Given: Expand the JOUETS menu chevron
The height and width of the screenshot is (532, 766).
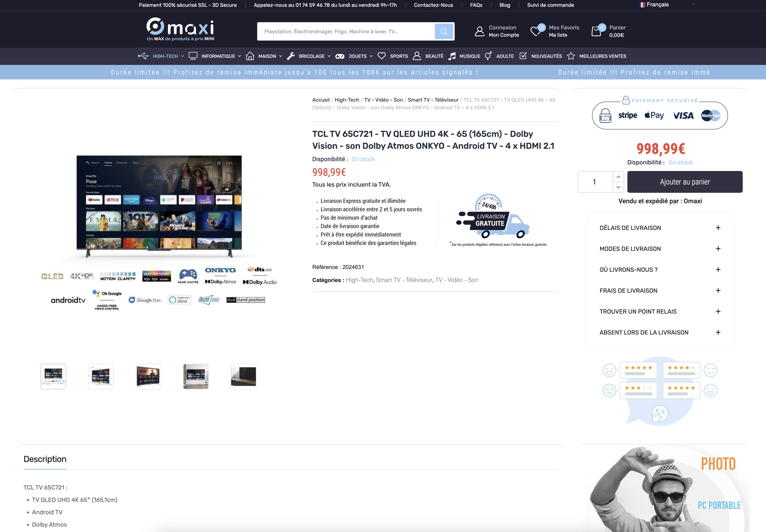Looking at the screenshot, I should [371, 56].
